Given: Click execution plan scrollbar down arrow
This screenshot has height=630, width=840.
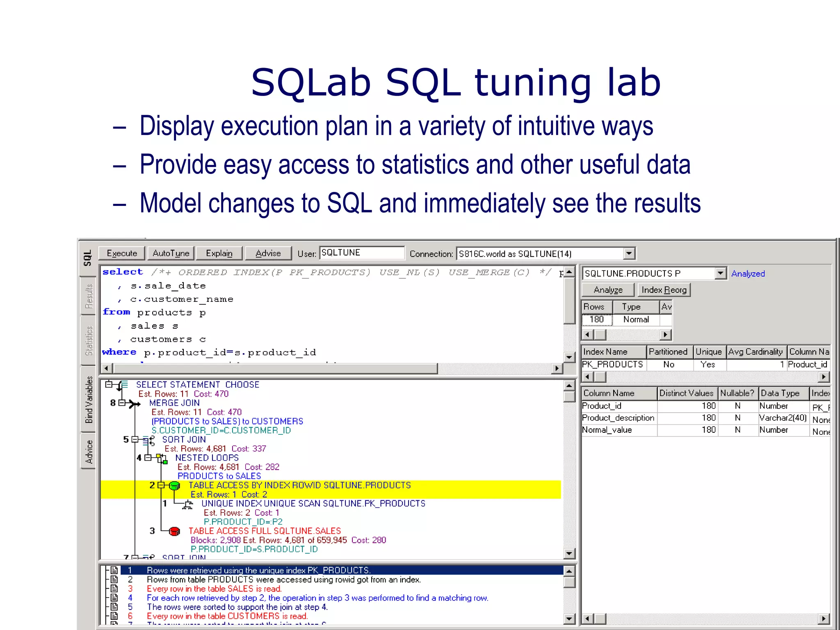Looking at the screenshot, I should pyautogui.click(x=569, y=554).
